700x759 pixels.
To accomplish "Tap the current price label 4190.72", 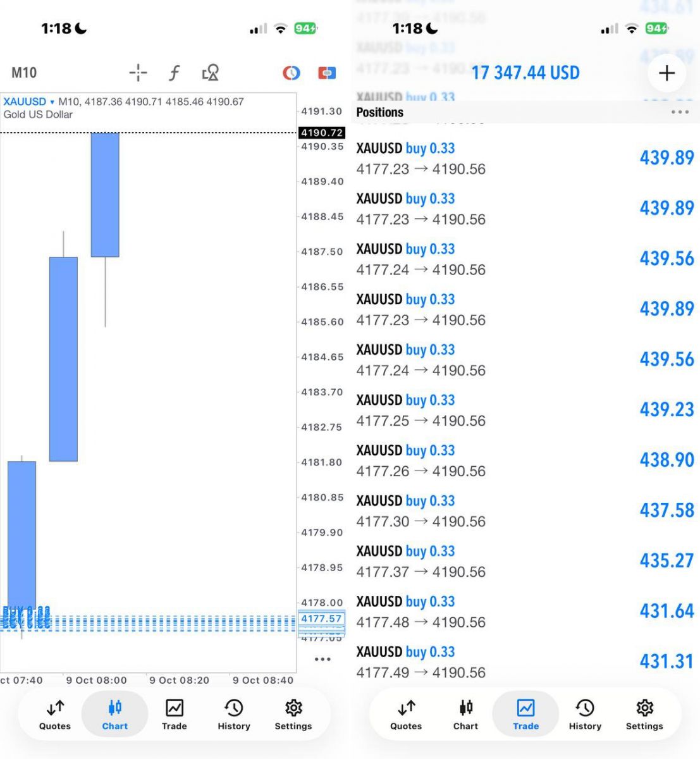I will (x=322, y=133).
